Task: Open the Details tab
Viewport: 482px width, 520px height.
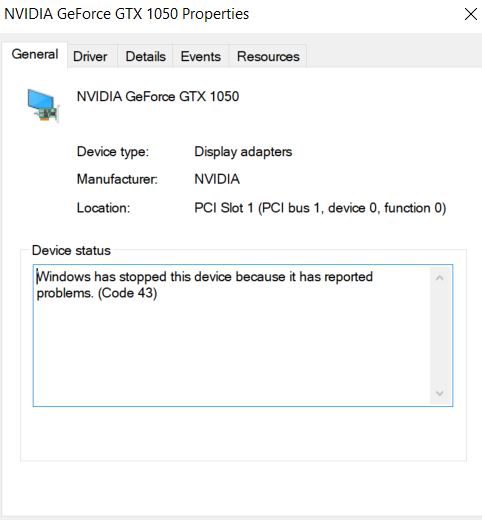Action: pos(145,56)
